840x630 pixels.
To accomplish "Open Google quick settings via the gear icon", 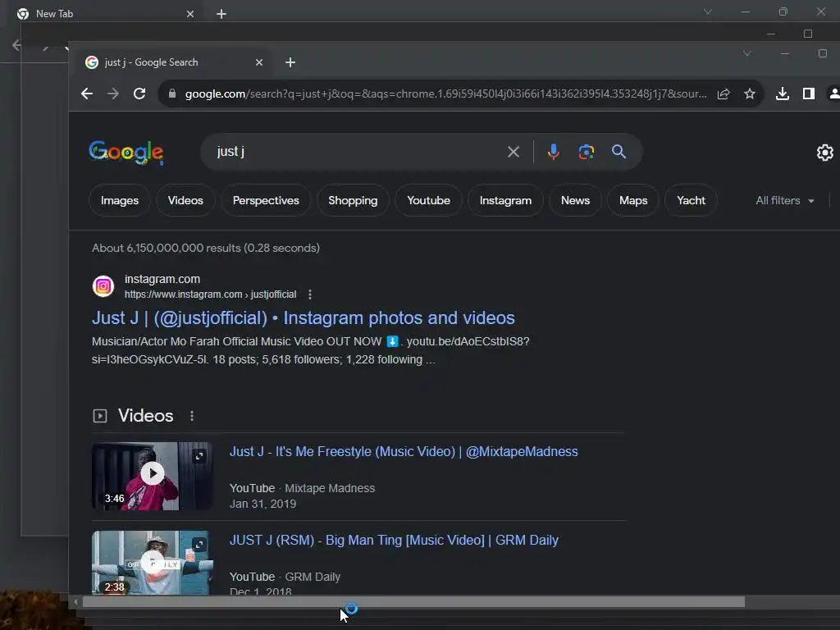I will [824, 153].
